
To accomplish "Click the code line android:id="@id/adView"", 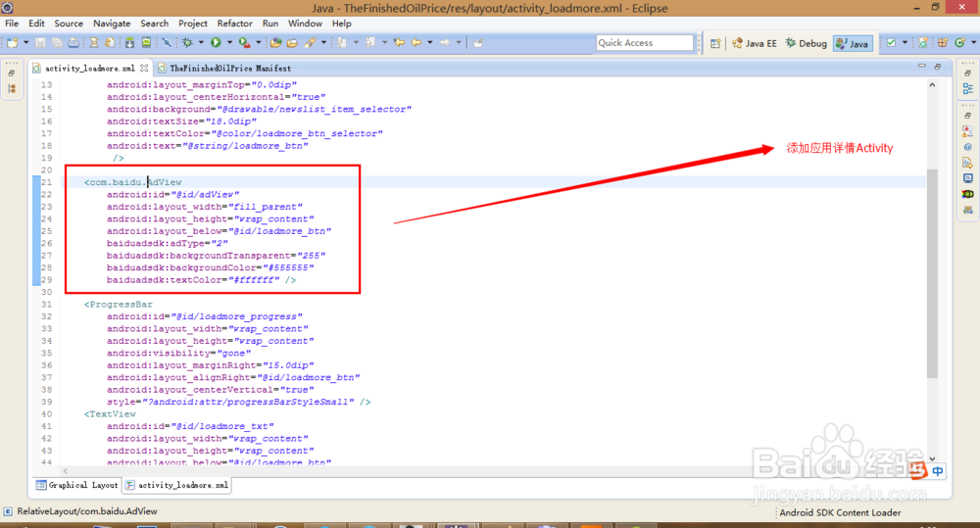I will (172, 194).
